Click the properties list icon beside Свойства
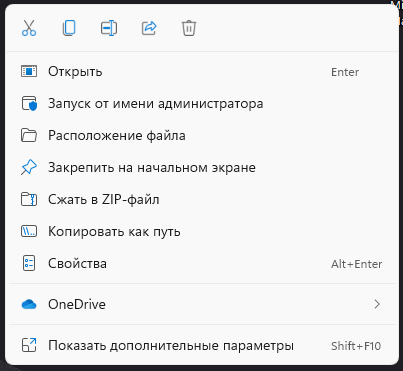Image resolution: width=403 pixels, height=371 pixels. pyautogui.click(x=29, y=263)
